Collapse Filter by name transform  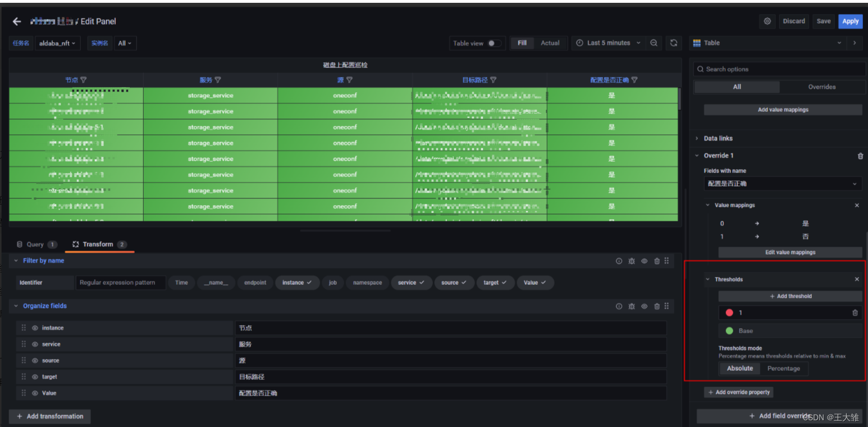pos(16,261)
